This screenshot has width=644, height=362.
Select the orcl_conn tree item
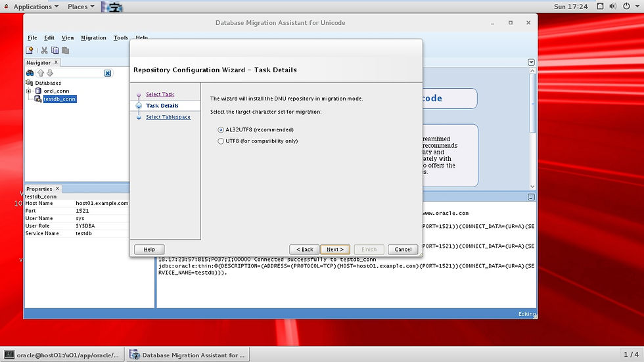(x=57, y=91)
